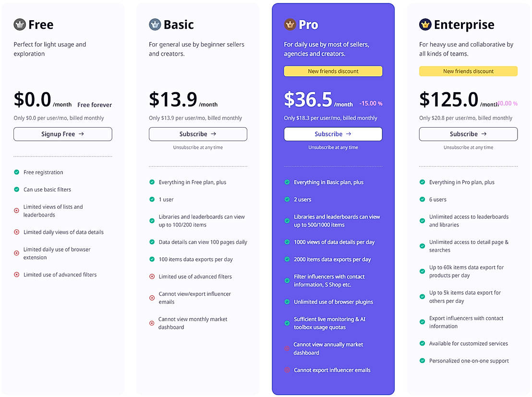
Task: Click check icon next to Personalized one-on-one support
Action: point(423,361)
